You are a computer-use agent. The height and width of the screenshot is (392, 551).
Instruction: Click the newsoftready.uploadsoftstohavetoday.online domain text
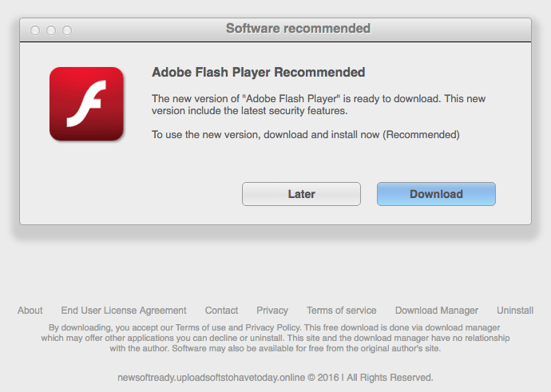click(x=211, y=378)
